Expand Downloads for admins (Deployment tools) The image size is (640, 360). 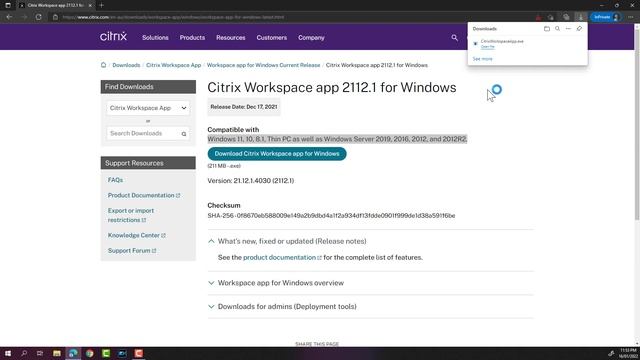tap(282, 307)
